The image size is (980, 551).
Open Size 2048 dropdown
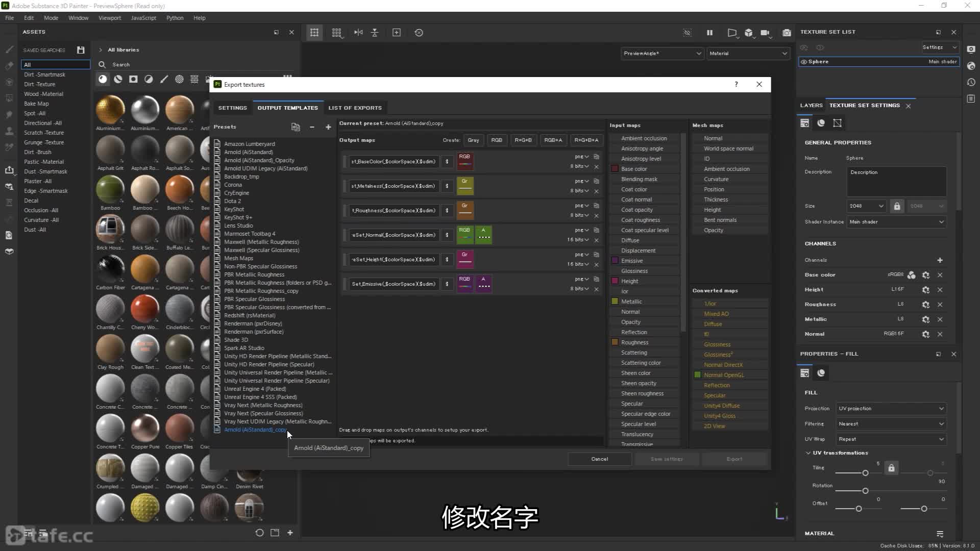coord(866,206)
